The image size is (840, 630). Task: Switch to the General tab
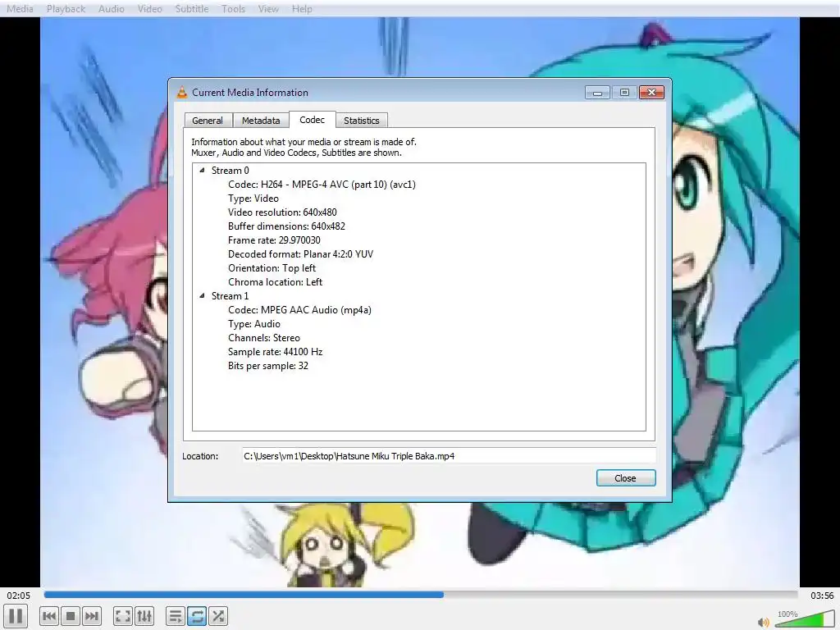pos(208,121)
